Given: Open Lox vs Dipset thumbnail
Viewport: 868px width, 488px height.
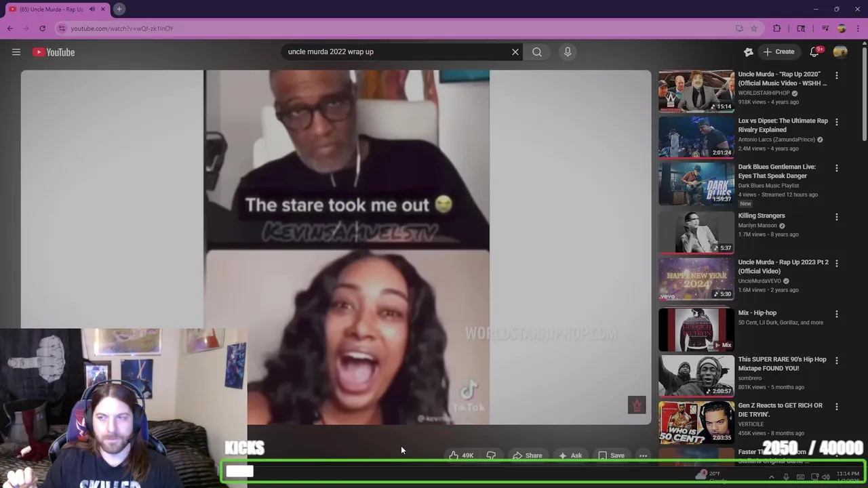Looking at the screenshot, I should pos(696,137).
